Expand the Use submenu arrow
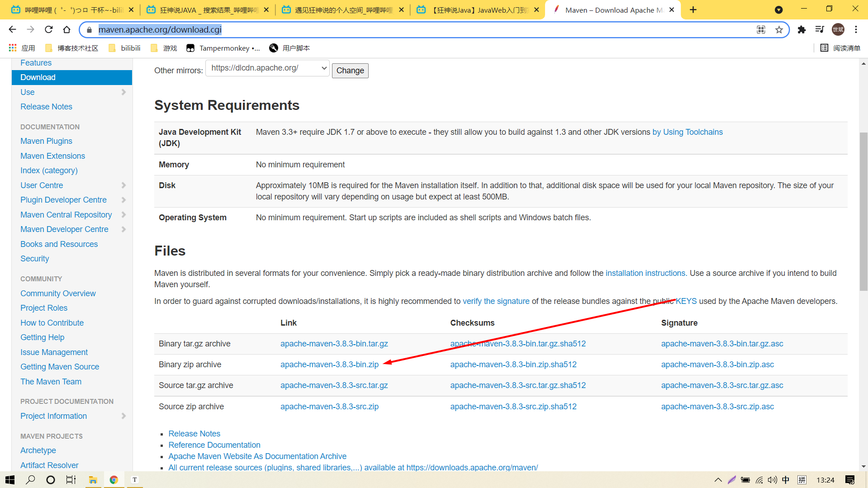 (123, 92)
